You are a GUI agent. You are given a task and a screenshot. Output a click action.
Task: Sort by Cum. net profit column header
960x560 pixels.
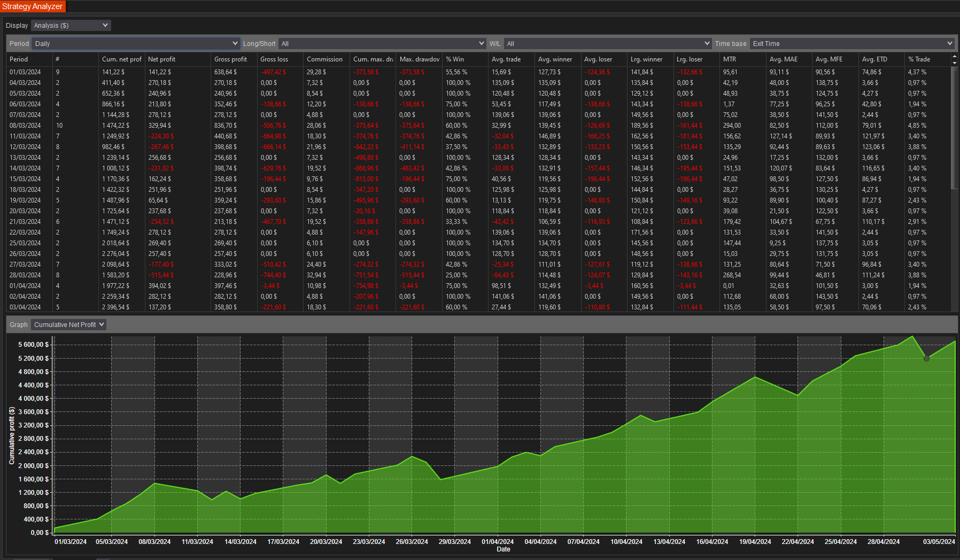point(122,59)
